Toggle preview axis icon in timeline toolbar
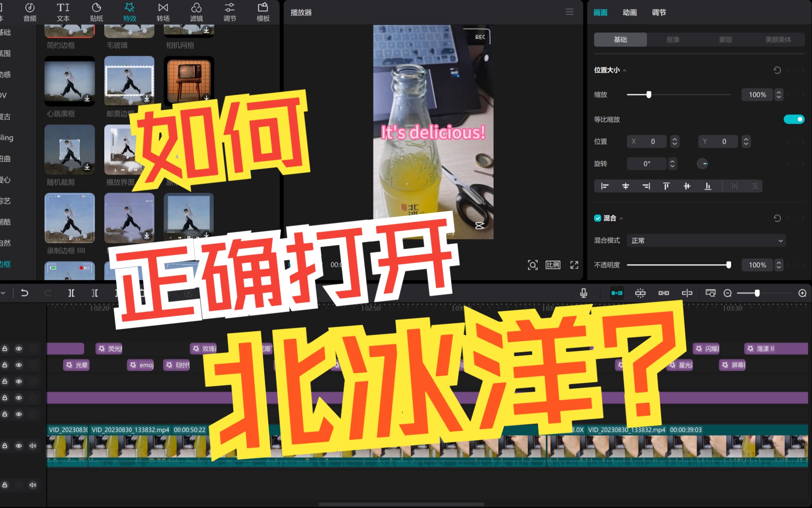The width and height of the screenshot is (812, 508). (687, 293)
